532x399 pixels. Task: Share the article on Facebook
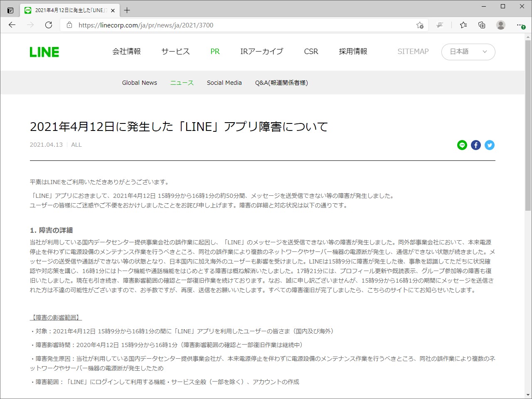(x=475, y=145)
